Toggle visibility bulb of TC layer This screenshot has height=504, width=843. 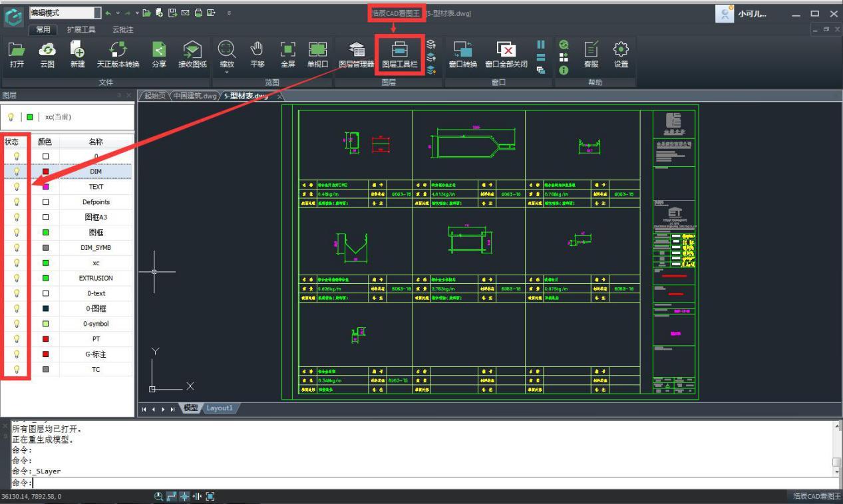tap(16, 370)
